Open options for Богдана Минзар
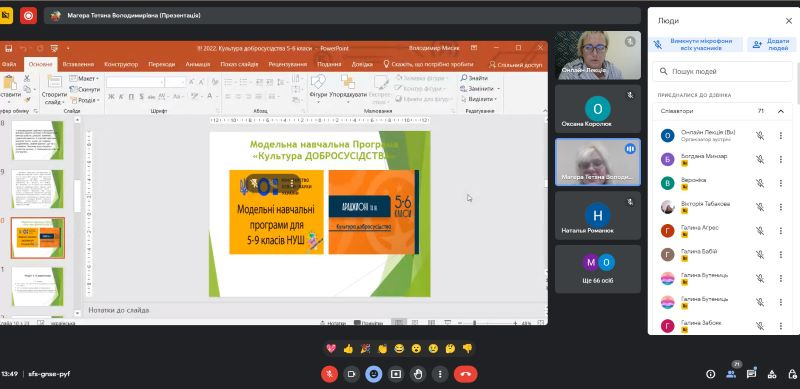This screenshot has width=800, height=389. tap(781, 159)
